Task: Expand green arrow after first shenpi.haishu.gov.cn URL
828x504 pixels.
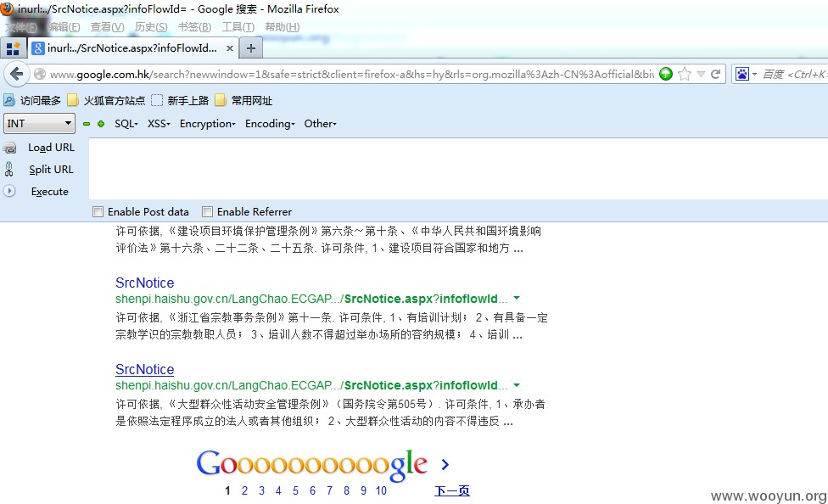Action: (x=517, y=299)
